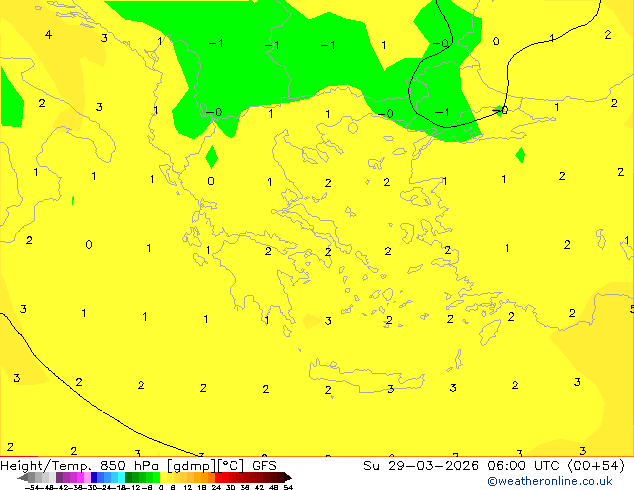This screenshot has width=634, height=490.
Task: Click the yellow swatch in the legend
Action: click(164, 478)
